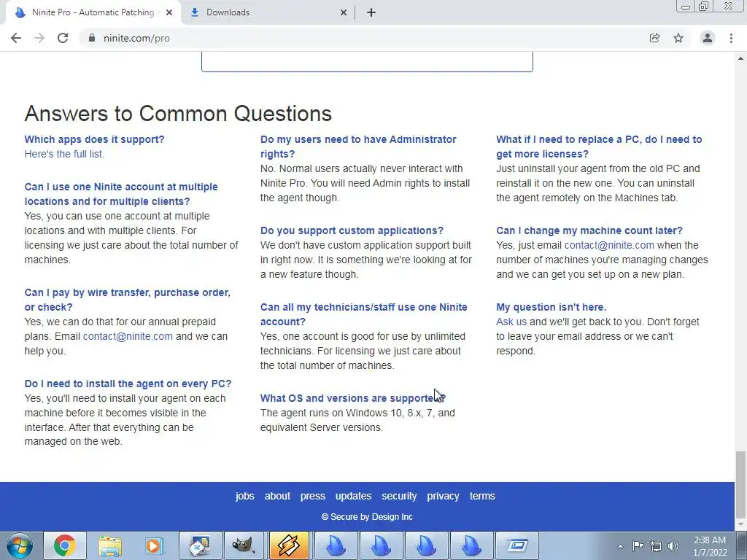Click '© Secure by Design Inc' footer text
This screenshot has height=560, width=747.
coord(367,517)
